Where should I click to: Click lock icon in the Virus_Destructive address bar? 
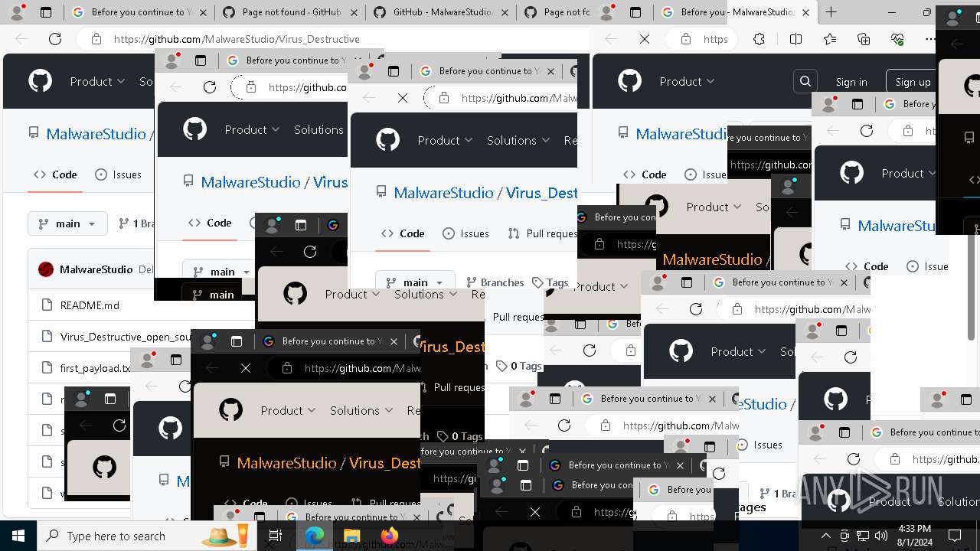click(96, 39)
